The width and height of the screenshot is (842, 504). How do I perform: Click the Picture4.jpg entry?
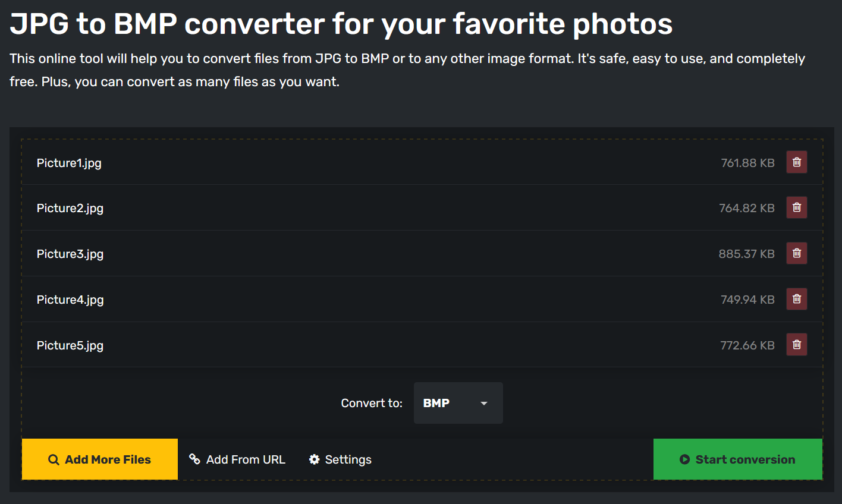pos(70,300)
